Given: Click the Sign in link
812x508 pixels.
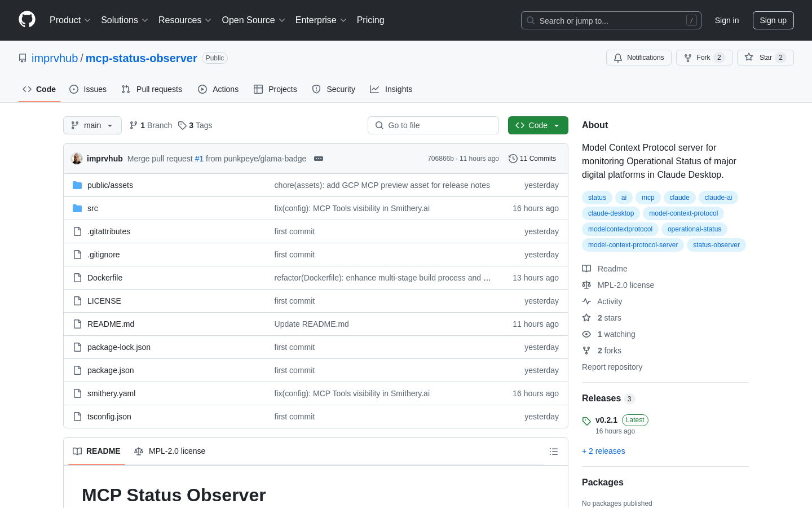Looking at the screenshot, I should tap(727, 20).
